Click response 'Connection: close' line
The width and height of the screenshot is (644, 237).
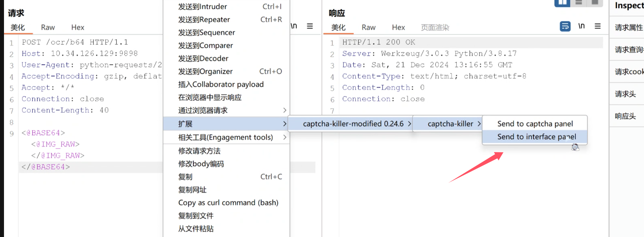pos(383,99)
